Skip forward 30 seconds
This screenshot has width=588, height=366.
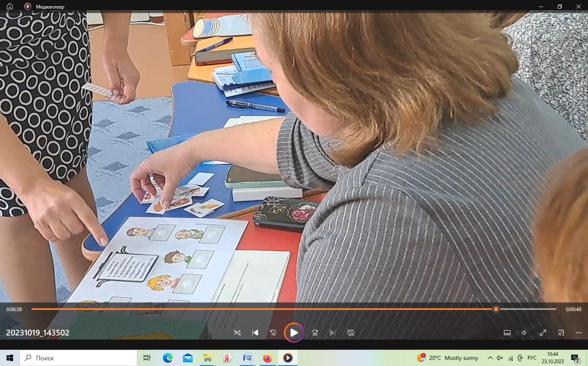(315, 333)
